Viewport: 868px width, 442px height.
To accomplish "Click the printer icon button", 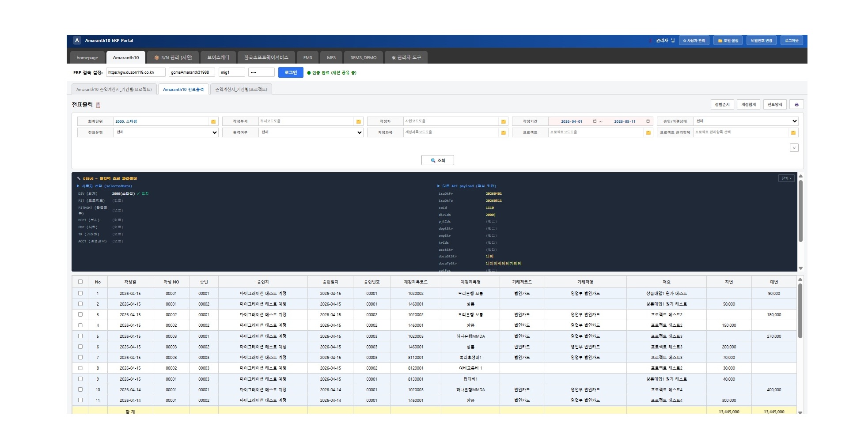I will [x=796, y=105].
